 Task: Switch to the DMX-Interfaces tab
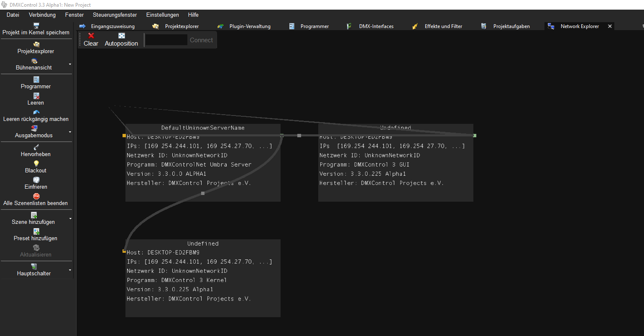[376, 26]
